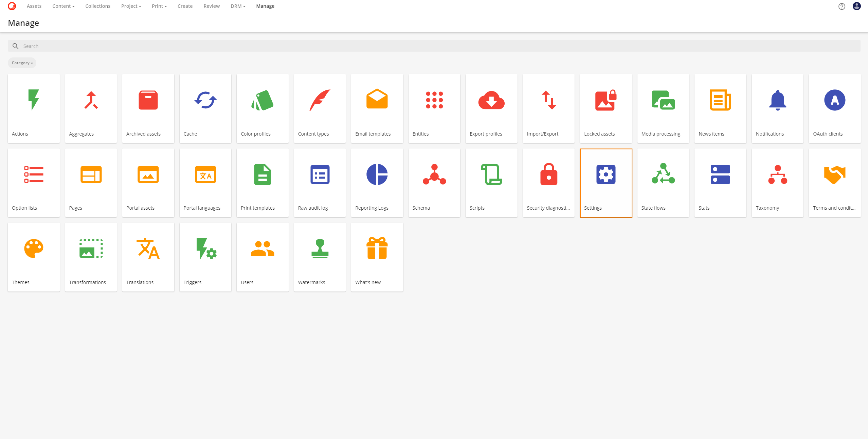The image size is (868, 439).
Task: Click the Locked assets padlock image icon
Action: 605,100
